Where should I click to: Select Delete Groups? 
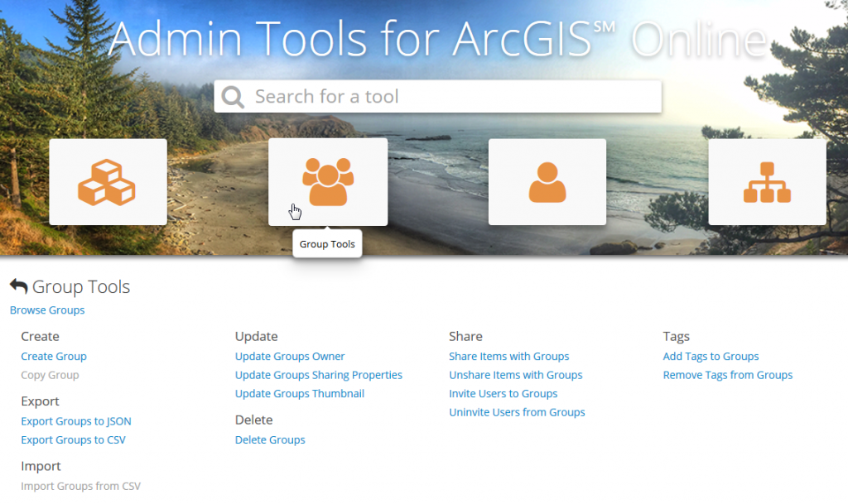point(270,439)
